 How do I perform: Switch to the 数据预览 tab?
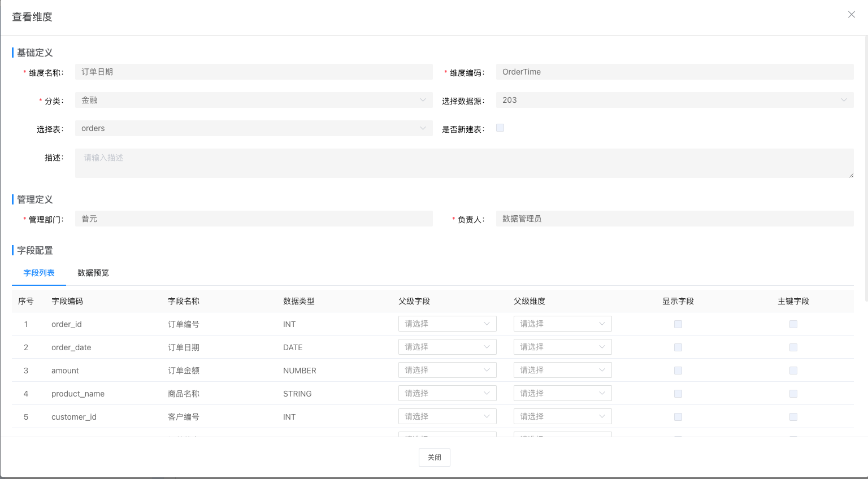click(x=93, y=273)
